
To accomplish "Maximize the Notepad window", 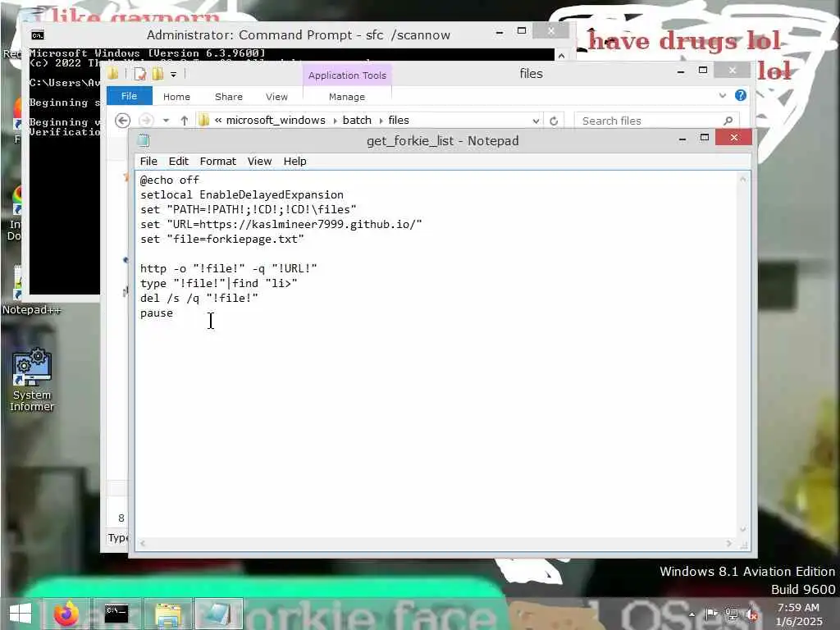I will point(705,138).
